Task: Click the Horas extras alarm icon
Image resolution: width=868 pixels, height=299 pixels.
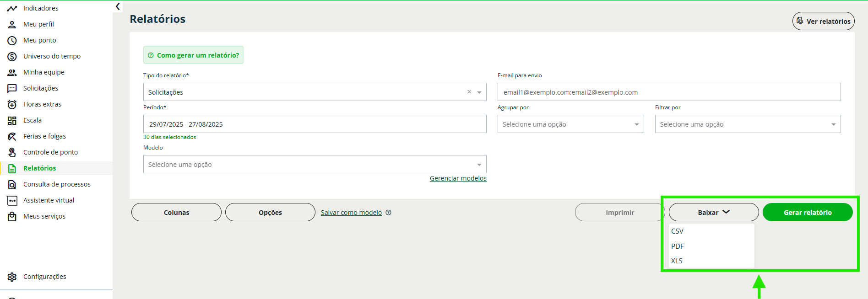Action: pyautogui.click(x=12, y=105)
